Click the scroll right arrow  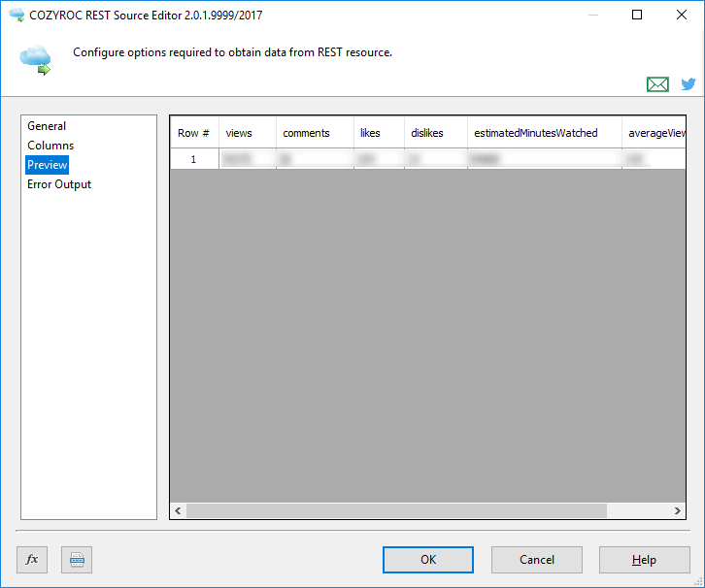click(x=677, y=510)
